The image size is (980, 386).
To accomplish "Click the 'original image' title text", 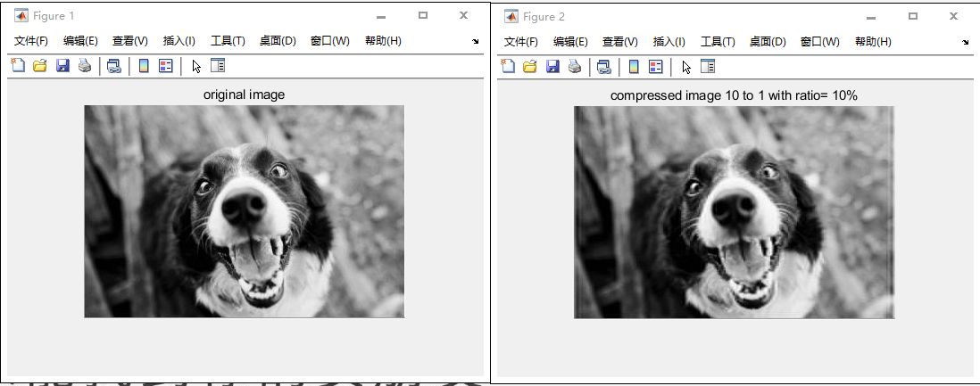I will point(244,94).
